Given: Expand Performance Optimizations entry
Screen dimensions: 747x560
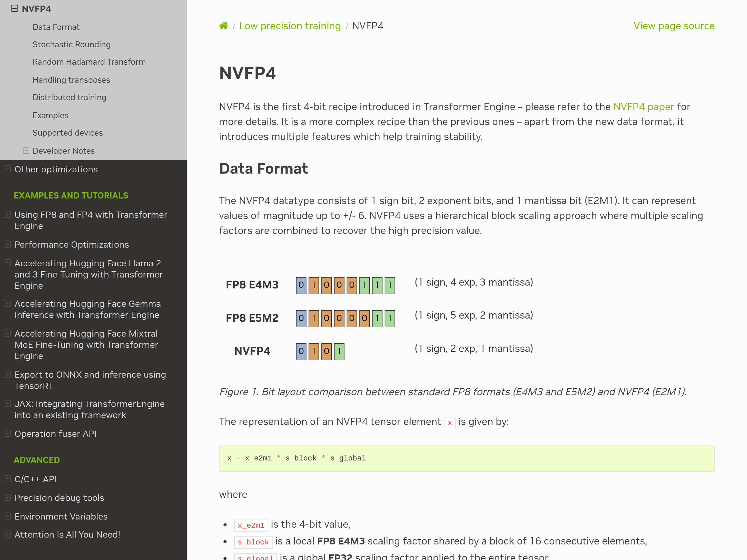Looking at the screenshot, I should tap(7, 244).
